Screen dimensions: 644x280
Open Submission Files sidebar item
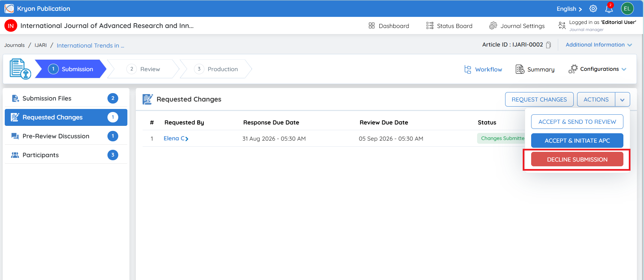66,99
